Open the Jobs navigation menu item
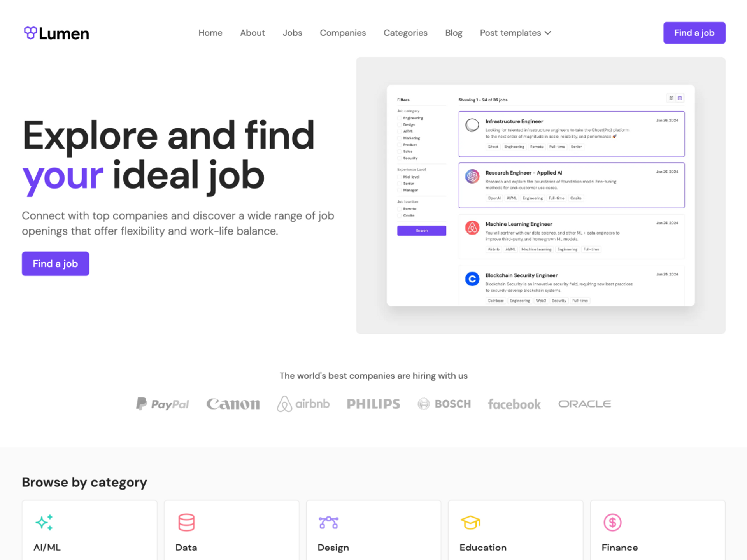The height and width of the screenshot is (560, 747). point(292,32)
